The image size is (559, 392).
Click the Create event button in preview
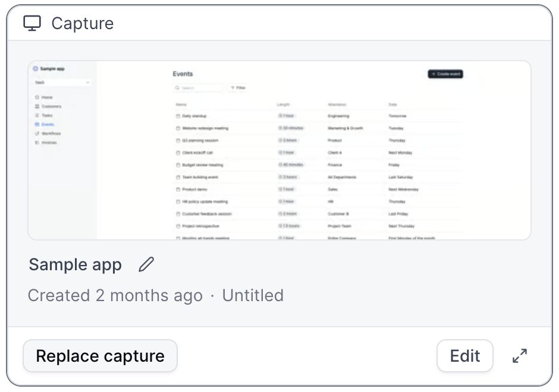click(x=445, y=74)
